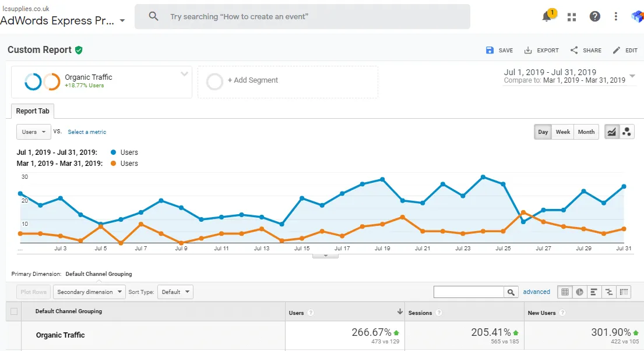The width and height of the screenshot is (644, 351).
Task: Click the Organic Traffic table row label
Action: click(61, 335)
